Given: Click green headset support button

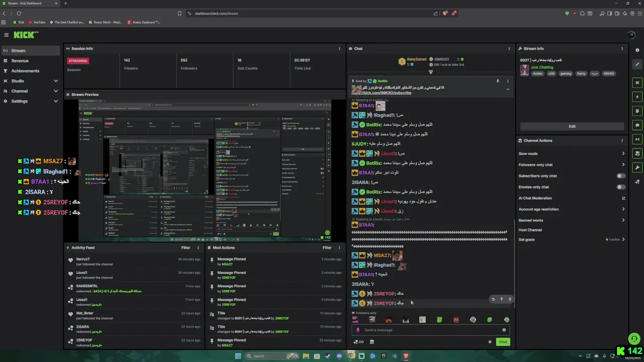Looking at the screenshot, I should pyautogui.click(x=634, y=339).
